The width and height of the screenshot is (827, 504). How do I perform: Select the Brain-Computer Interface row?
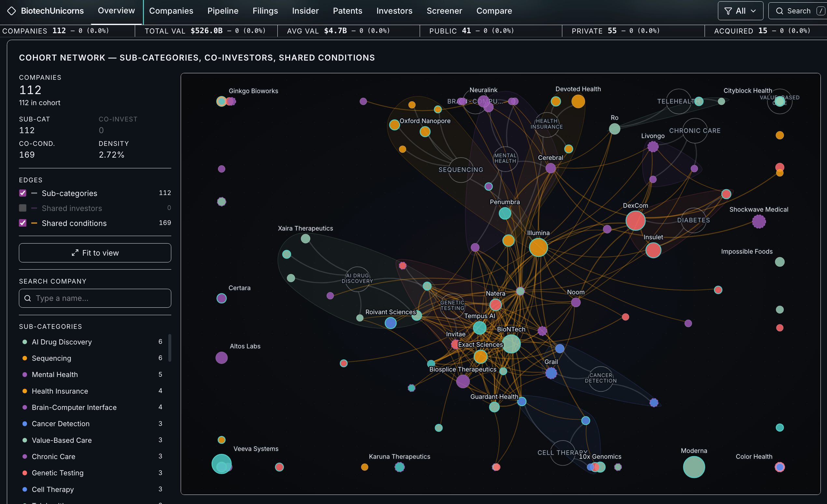pyautogui.click(x=92, y=407)
